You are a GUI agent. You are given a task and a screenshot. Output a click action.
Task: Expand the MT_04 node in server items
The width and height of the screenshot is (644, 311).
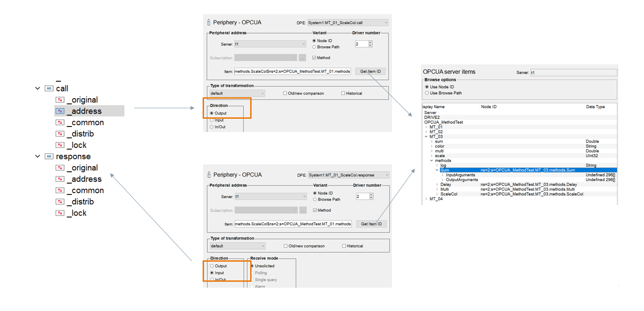pos(426,199)
